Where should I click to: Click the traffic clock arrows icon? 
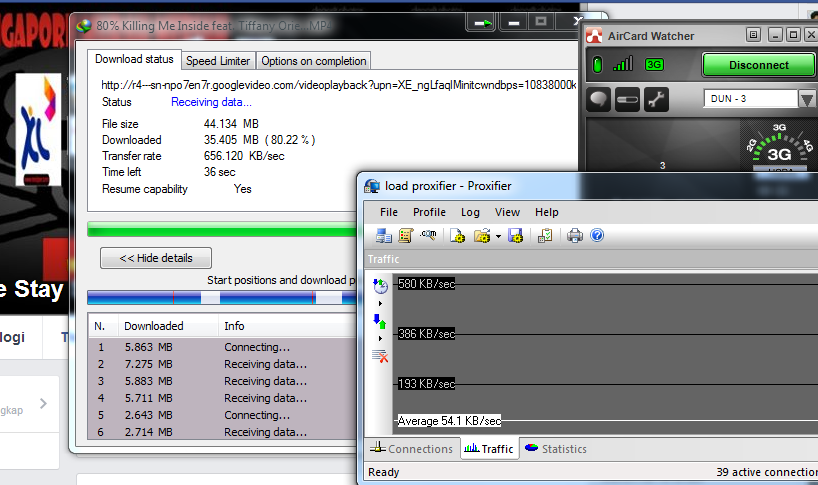coord(380,286)
